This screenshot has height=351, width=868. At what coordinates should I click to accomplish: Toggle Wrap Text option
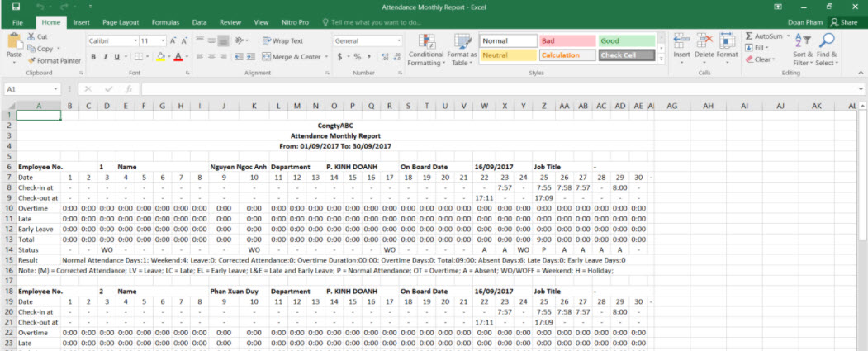pos(282,40)
